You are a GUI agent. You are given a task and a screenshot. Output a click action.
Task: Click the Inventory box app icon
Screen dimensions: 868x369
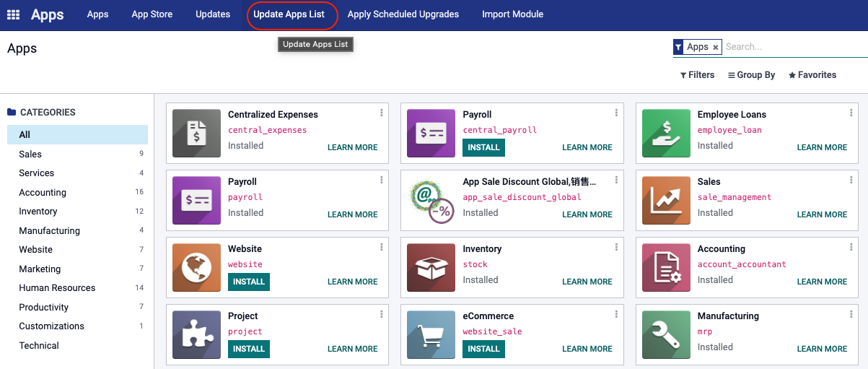[x=431, y=268]
